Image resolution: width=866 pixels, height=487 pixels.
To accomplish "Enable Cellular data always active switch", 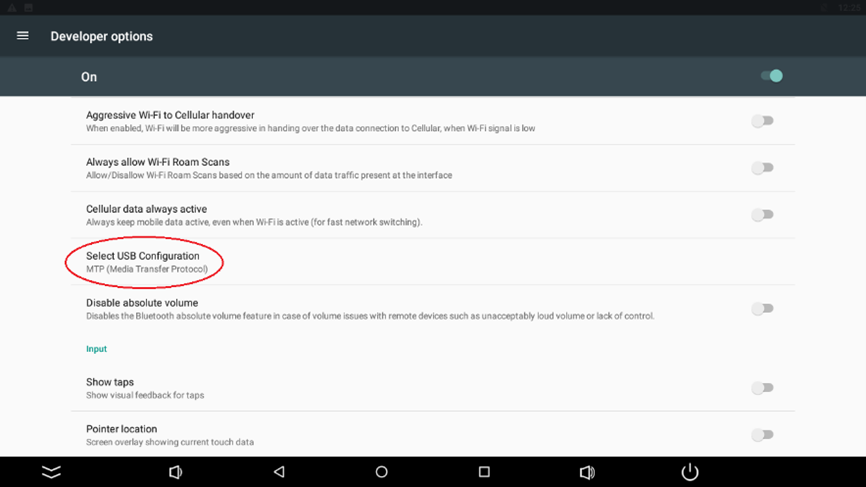I will (x=762, y=215).
